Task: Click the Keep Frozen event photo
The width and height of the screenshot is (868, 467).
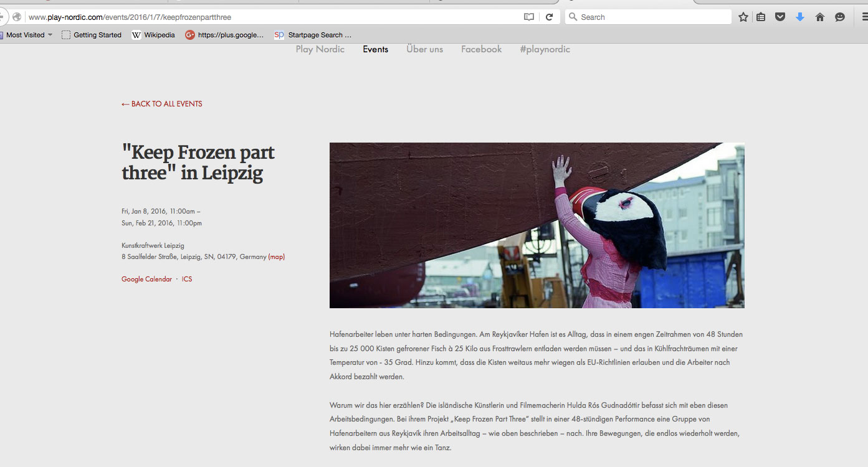Action: click(537, 225)
